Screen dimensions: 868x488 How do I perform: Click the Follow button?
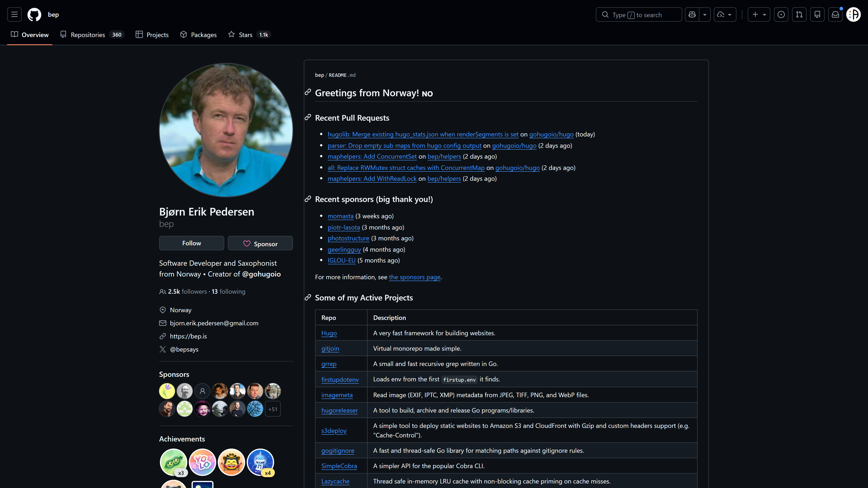[x=191, y=243]
